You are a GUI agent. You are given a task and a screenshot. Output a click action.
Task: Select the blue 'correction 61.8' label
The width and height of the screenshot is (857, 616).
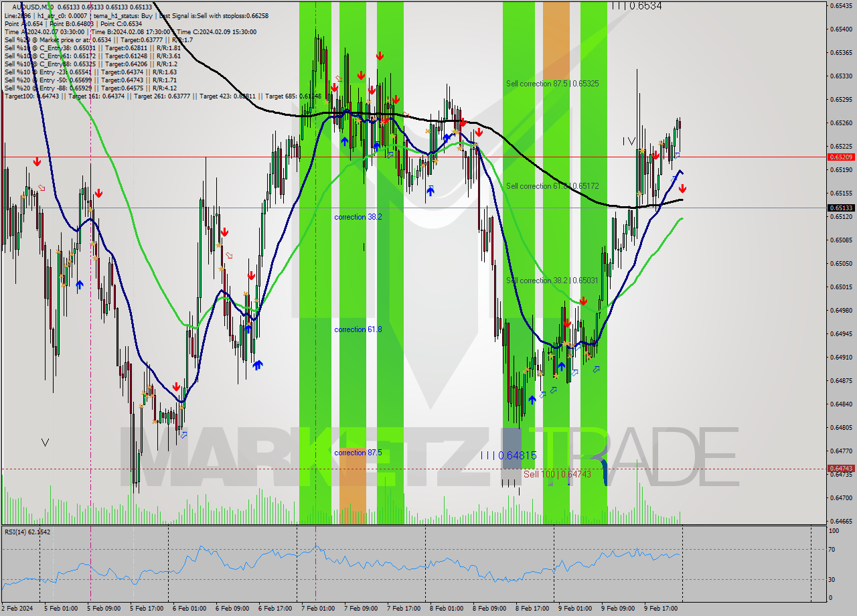coord(358,329)
